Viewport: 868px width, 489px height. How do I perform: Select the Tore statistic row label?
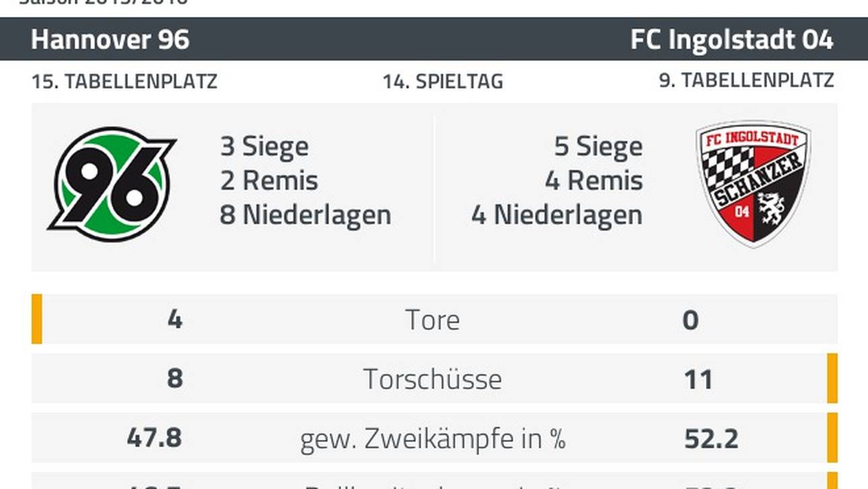433,320
